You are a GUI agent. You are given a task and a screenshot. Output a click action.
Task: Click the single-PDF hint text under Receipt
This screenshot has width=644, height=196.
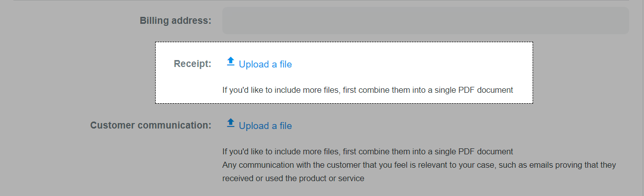coord(368,90)
